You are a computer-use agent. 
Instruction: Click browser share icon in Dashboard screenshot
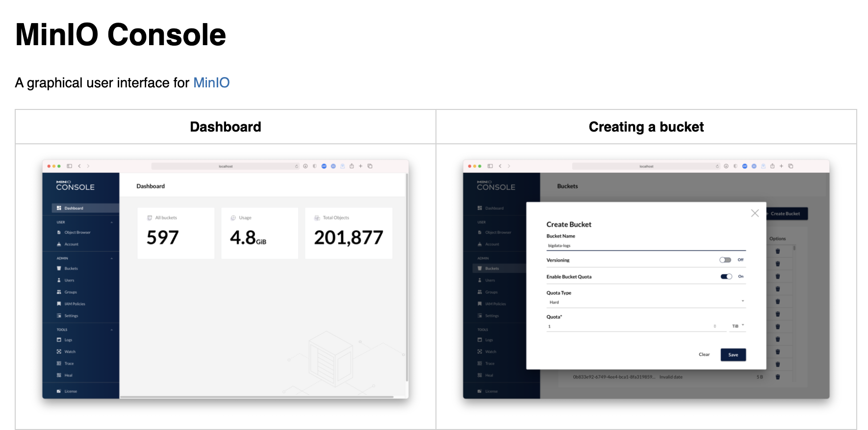point(352,166)
